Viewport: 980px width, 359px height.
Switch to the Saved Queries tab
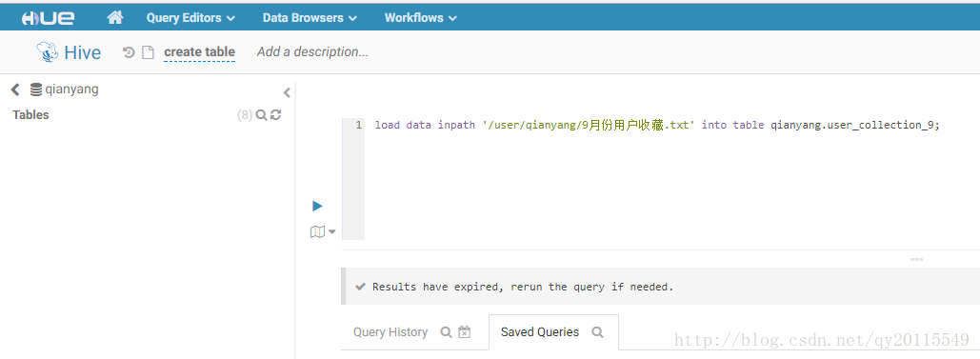click(x=540, y=332)
